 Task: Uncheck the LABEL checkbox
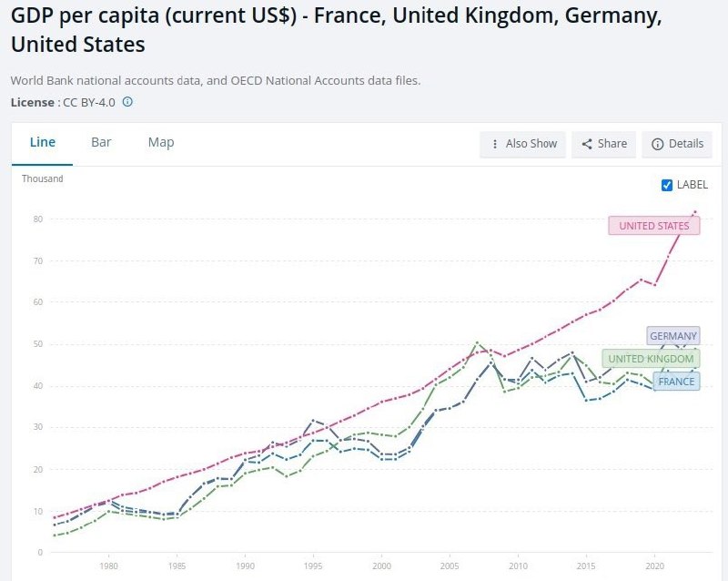coord(667,185)
